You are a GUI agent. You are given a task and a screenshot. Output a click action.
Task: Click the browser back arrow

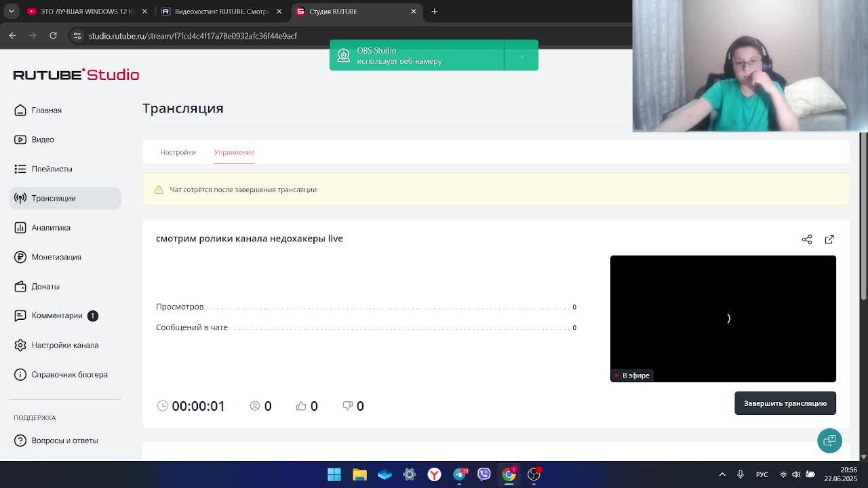[x=13, y=35]
